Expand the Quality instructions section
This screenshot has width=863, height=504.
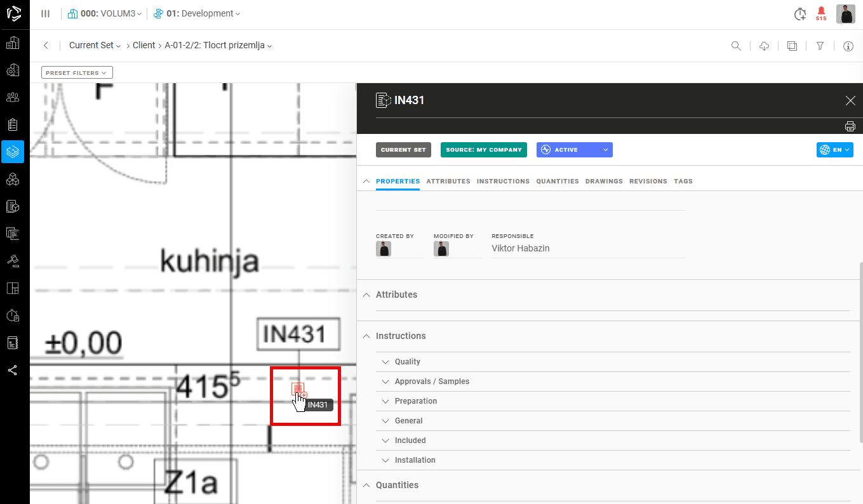click(x=407, y=362)
